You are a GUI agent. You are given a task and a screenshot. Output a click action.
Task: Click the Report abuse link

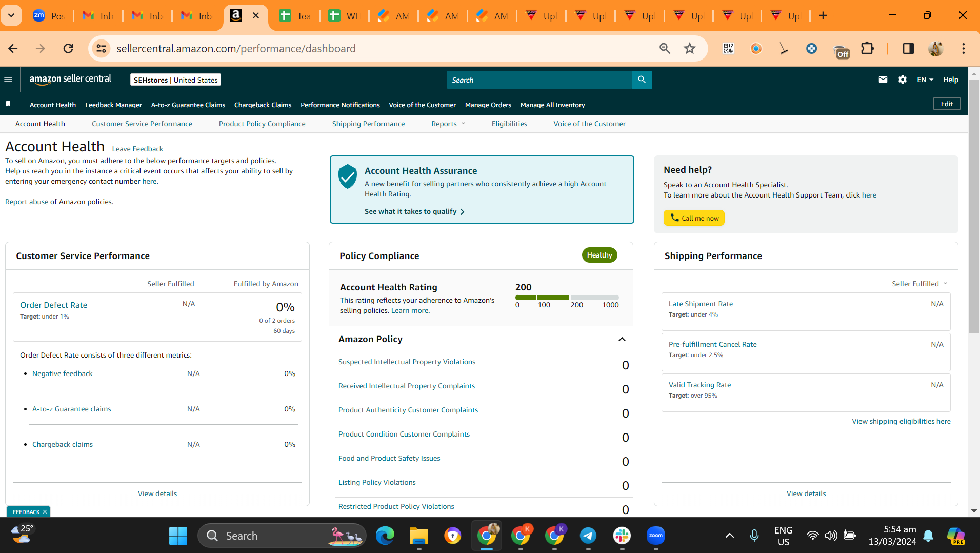(x=27, y=202)
